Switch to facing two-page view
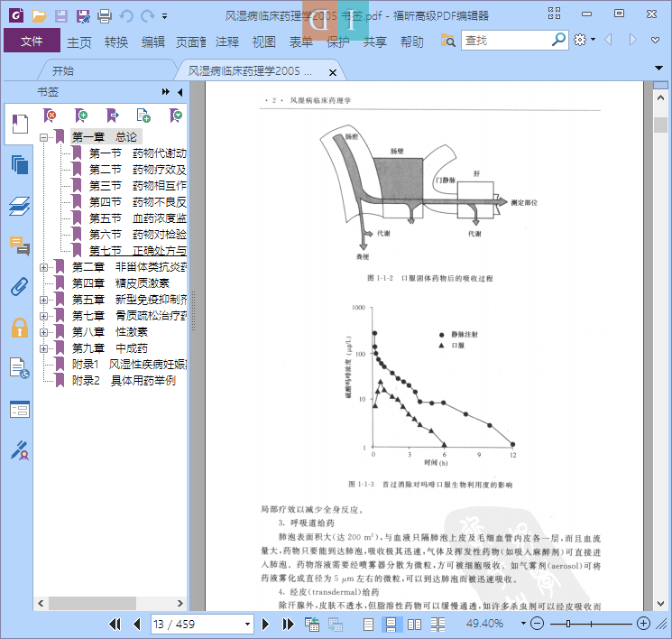The image size is (672, 639). coord(414,624)
